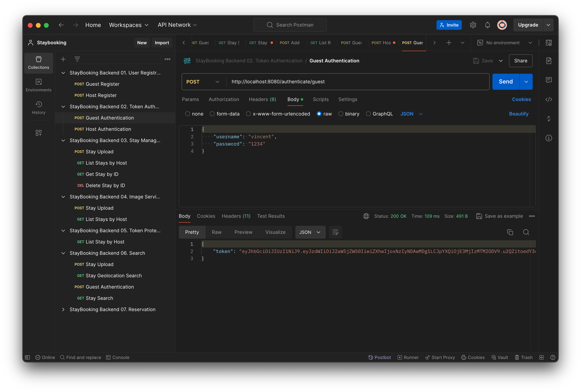
Task: Select the form-data body type
Action: [x=212, y=114]
